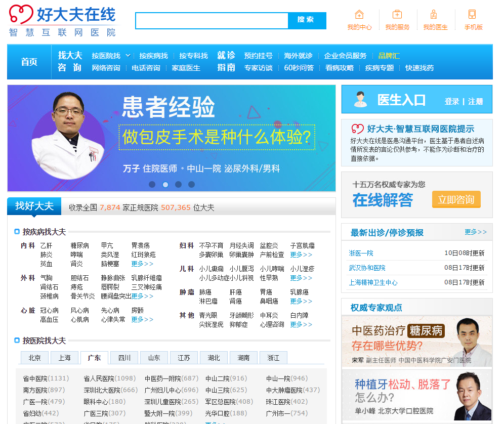
Task: Open 冠心病 disease link
Action: click(x=49, y=310)
